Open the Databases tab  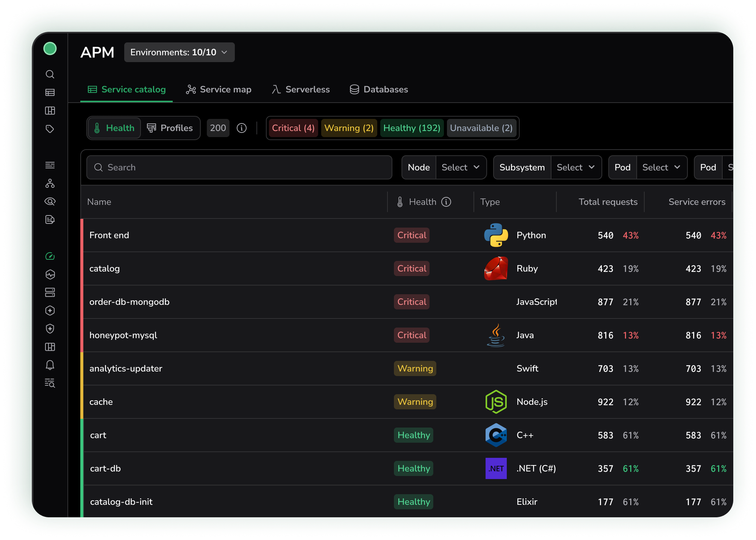point(379,89)
